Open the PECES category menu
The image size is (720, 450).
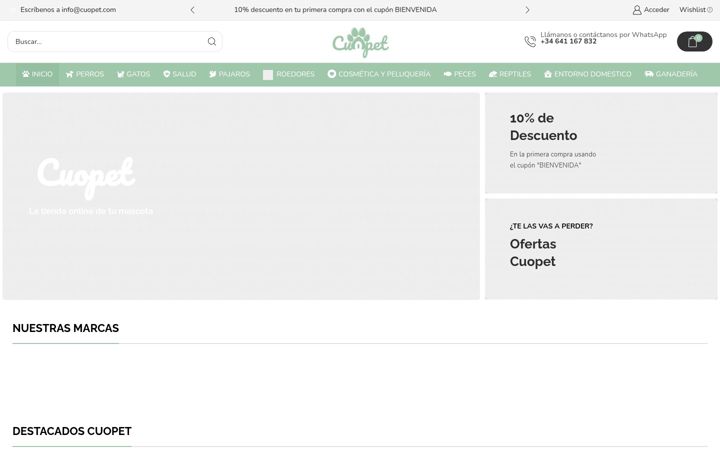coord(460,74)
